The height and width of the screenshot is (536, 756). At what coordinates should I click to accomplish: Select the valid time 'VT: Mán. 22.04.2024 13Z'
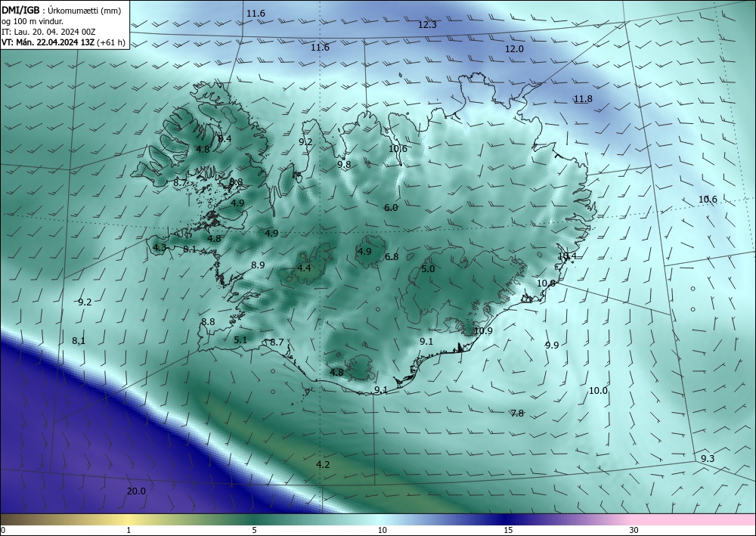48,42
